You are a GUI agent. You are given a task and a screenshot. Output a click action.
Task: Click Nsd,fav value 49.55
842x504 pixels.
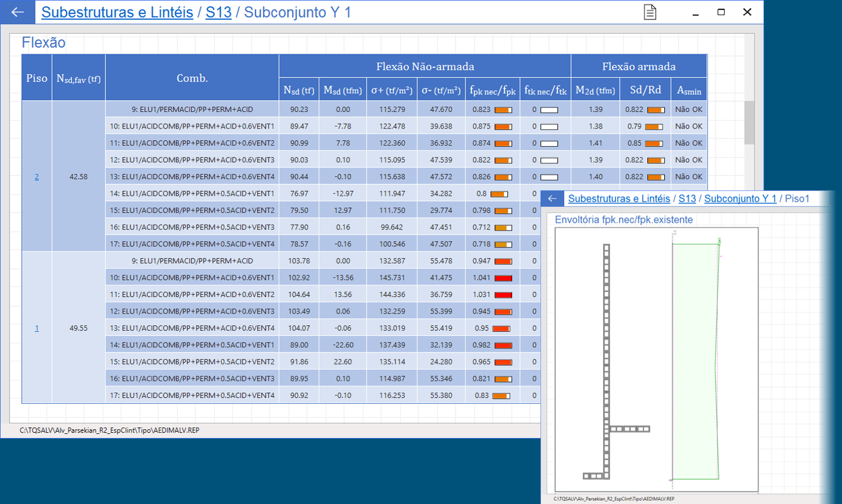click(x=78, y=328)
